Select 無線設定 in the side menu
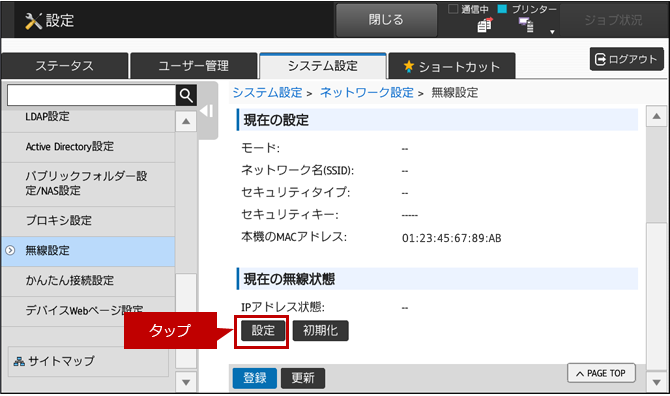The width and height of the screenshot is (670, 396). (88, 251)
